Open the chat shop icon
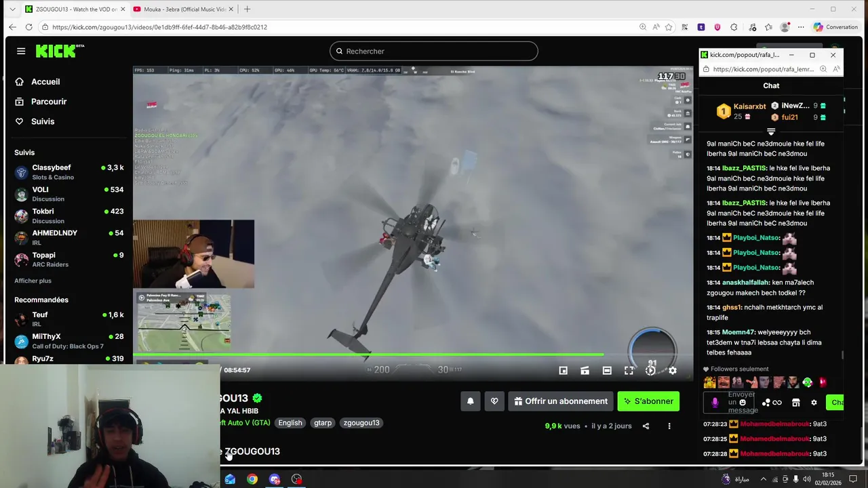 pyautogui.click(x=795, y=403)
